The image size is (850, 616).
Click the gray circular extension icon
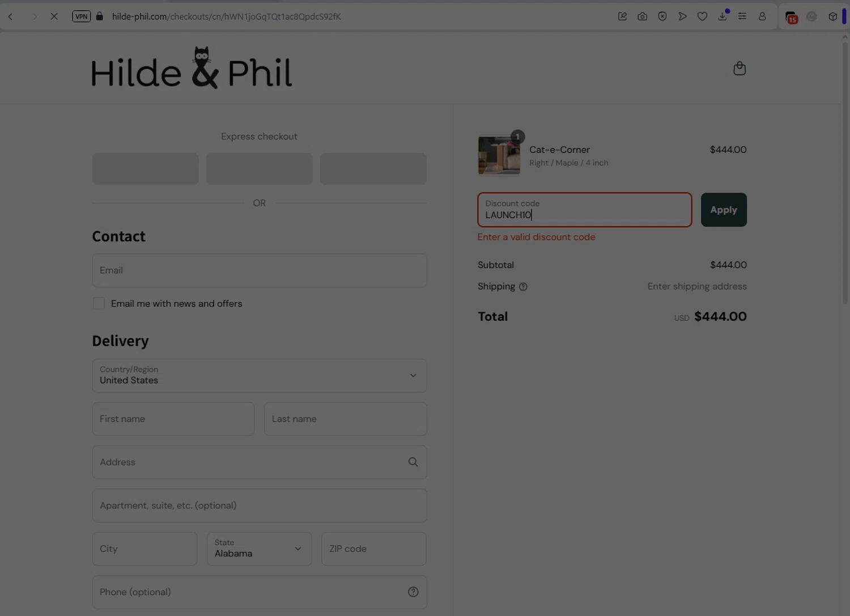(811, 16)
